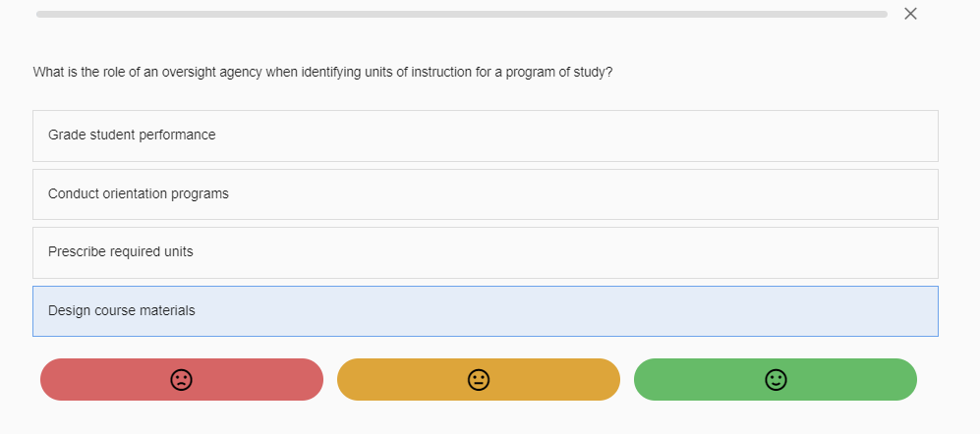Click the third answer choice box
The image size is (980, 434).
(485, 252)
